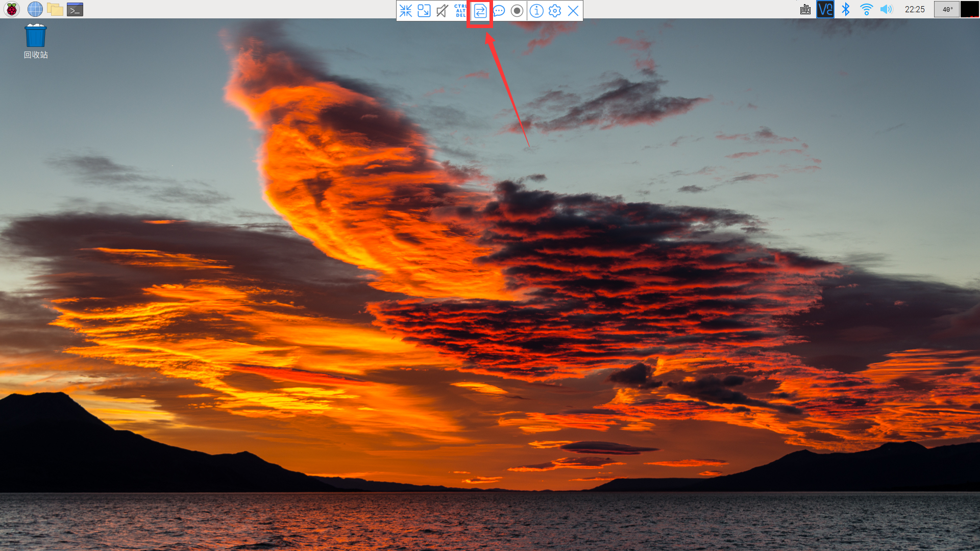
Task: Show connection information
Action: [x=536, y=11]
